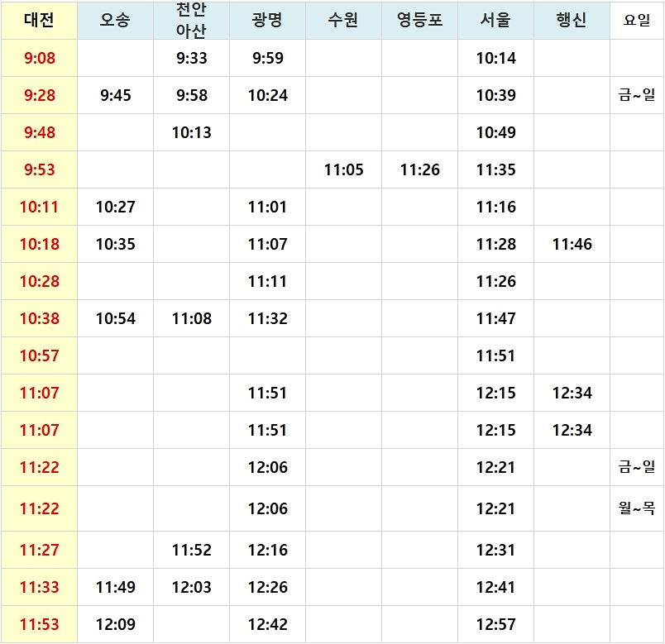Click the 10:24 광명 cell
665x644 pixels.
coord(267,95)
